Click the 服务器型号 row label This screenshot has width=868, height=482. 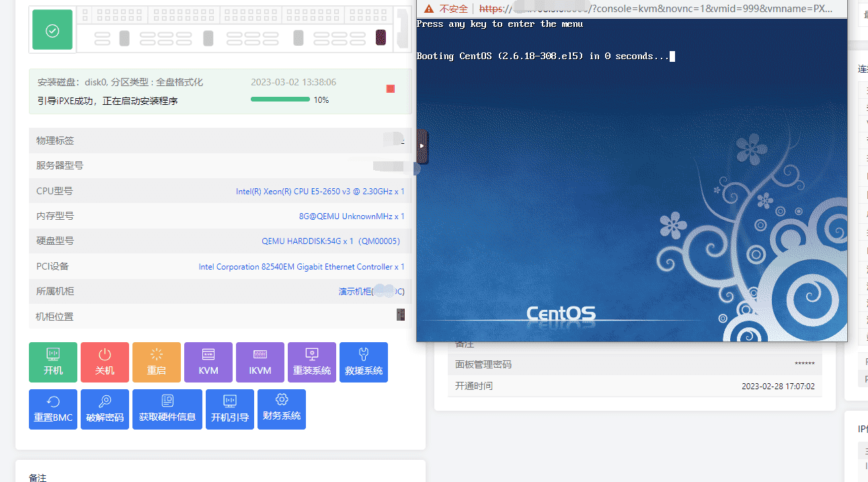coord(60,165)
